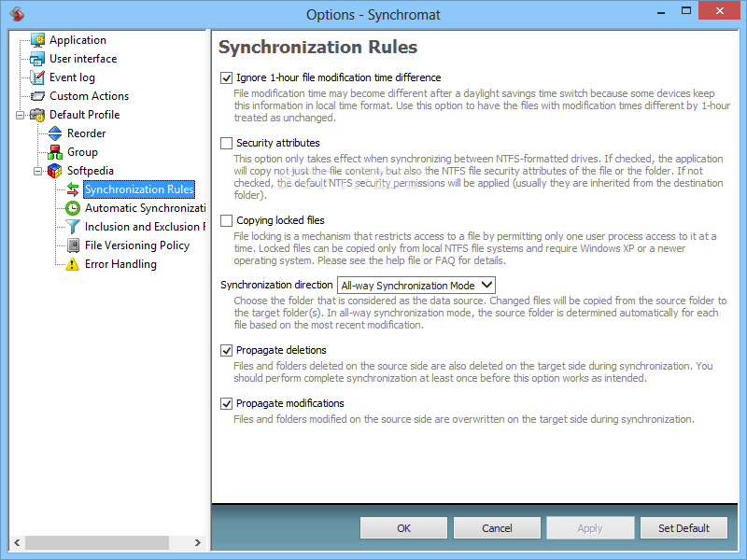Click the User interface window icon

click(x=37, y=59)
